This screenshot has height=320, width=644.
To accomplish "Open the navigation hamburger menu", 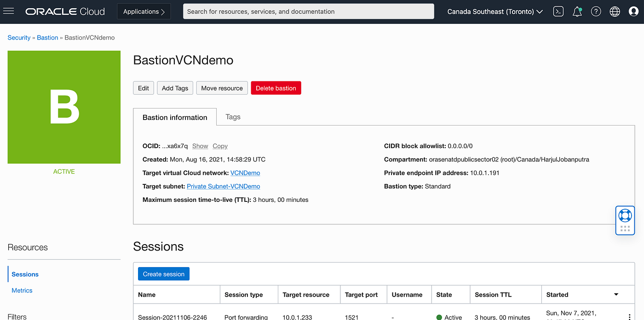I will 9,11.
